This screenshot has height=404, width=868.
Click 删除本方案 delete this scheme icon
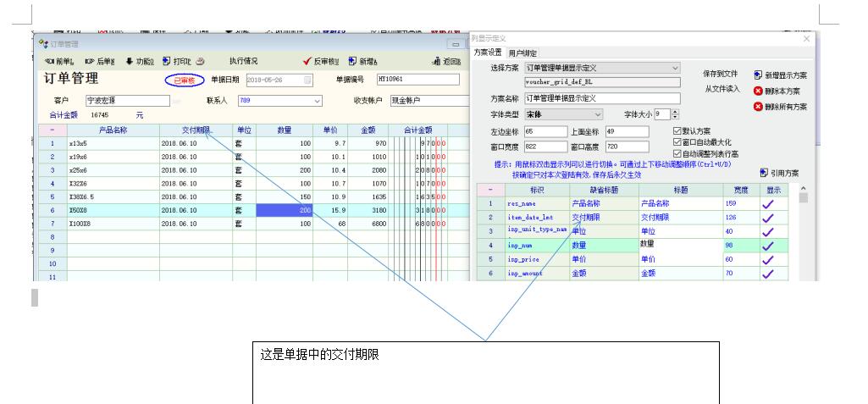758,91
